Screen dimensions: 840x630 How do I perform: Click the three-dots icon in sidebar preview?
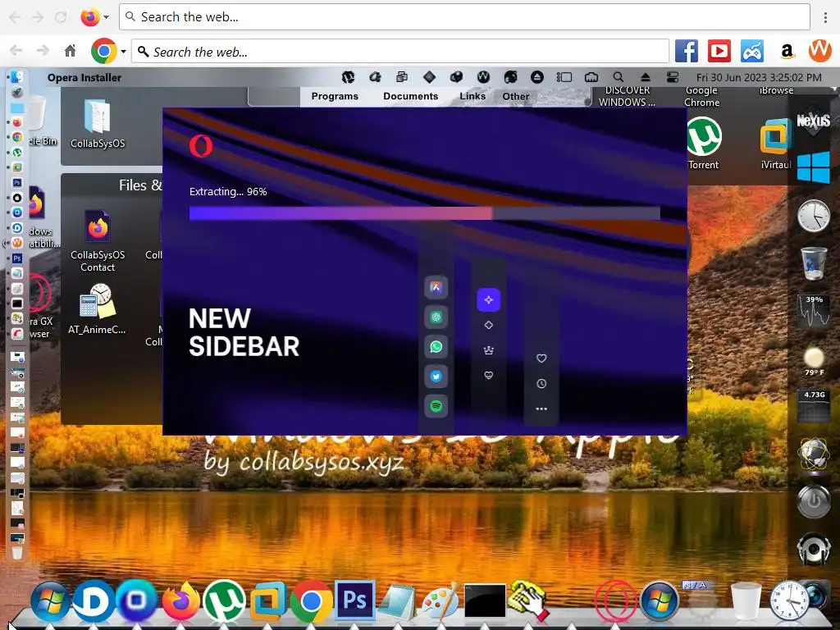(x=541, y=409)
